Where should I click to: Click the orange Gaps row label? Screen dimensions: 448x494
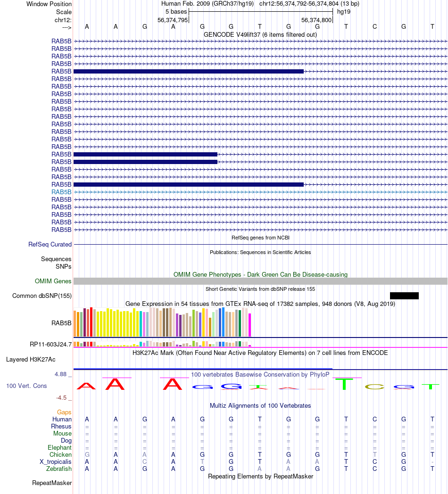pos(64,412)
